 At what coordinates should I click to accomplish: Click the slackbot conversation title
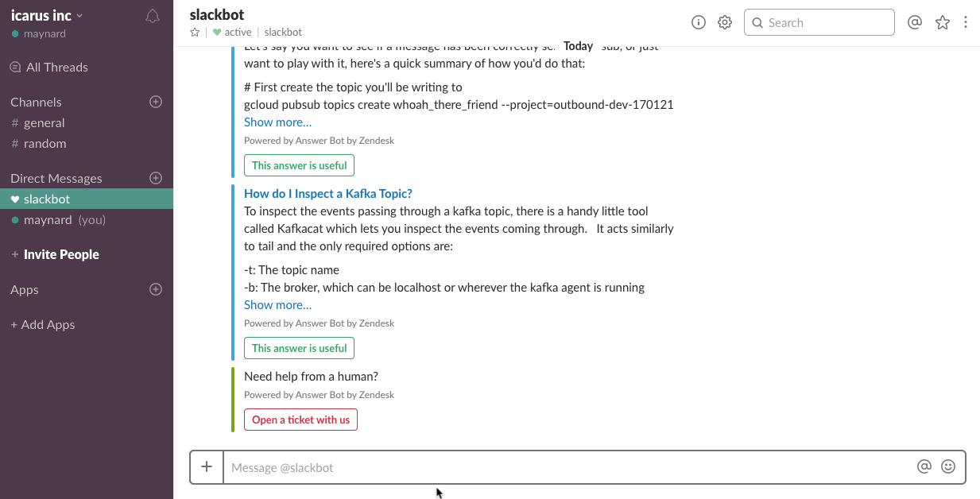(x=217, y=14)
